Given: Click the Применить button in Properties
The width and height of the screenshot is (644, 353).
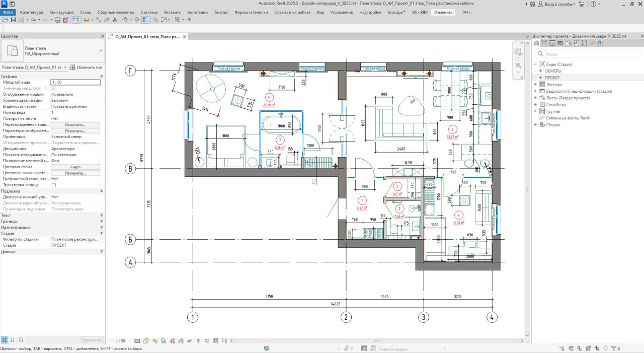Looking at the screenshot, I should coord(91,339).
